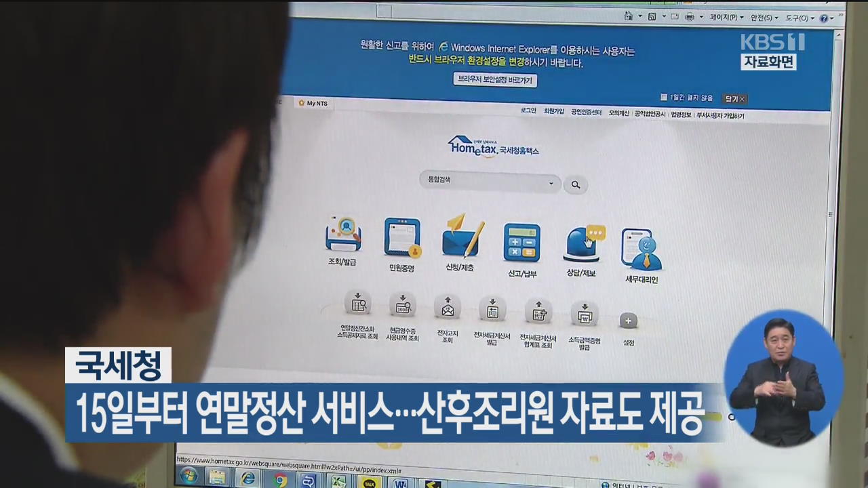Open the 상담/제보 consultation icon
The image size is (868, 488).
[583, 243]
